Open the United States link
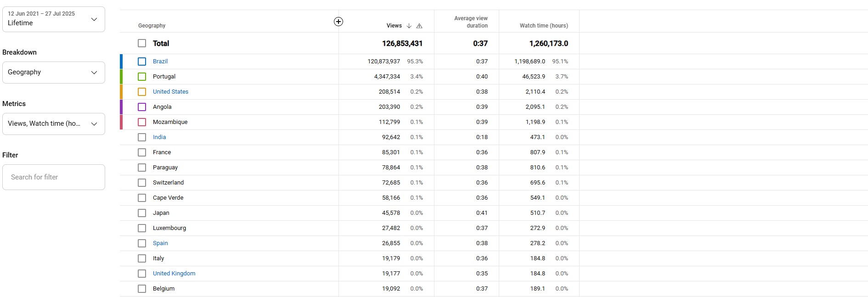 [x=170, y=92]
